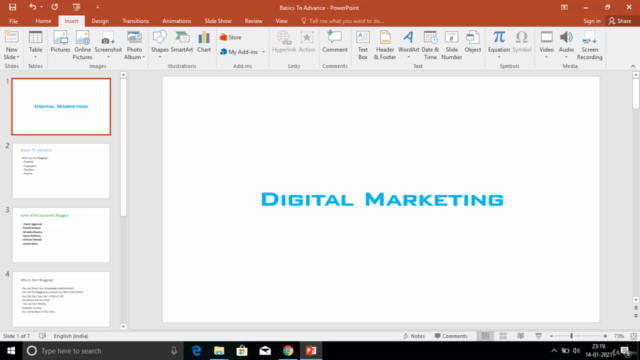Insert an Equation
This screenshot has height=360, width=640.
click(499, 44)
